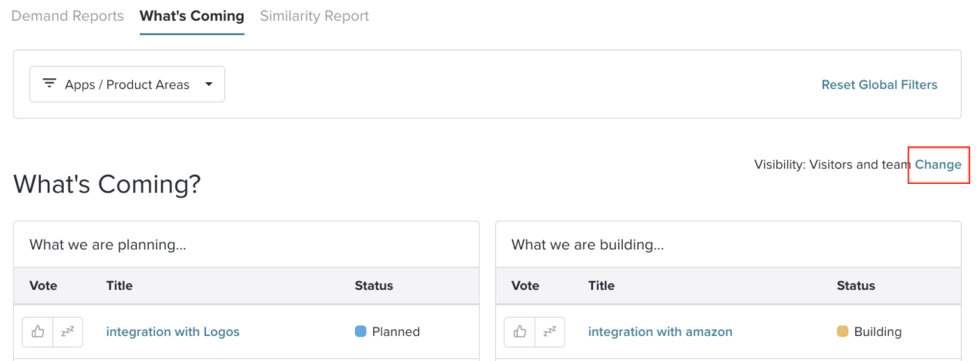Viewport: 980px width, 361px height.
Task: Upvote the integration with Logos idea
Action: (x=38, y=332)
